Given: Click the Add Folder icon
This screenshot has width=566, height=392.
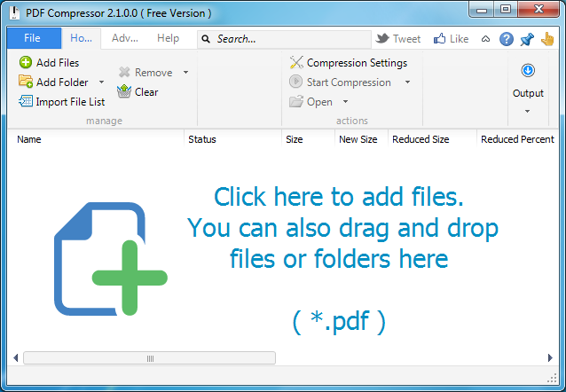Looking at the screenshot, I should point(26,82).
